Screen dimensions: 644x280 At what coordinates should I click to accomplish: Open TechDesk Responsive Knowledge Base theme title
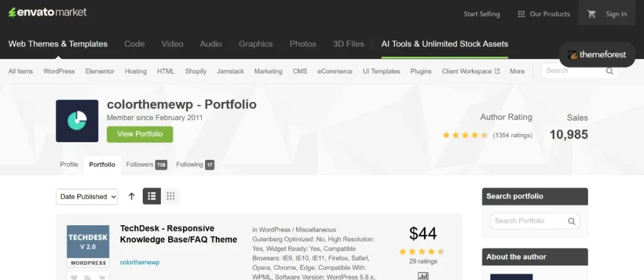click(x=179, y=234)
